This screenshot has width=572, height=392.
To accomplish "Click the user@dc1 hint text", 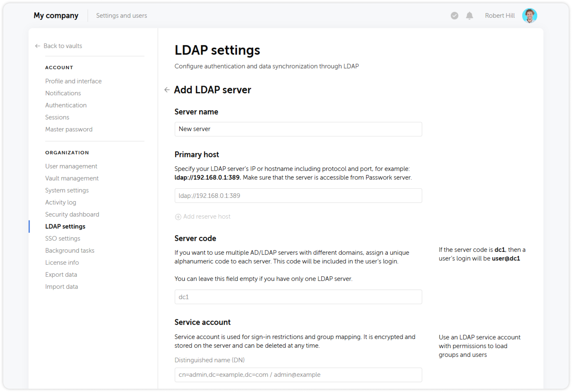I will pos(506,258).
